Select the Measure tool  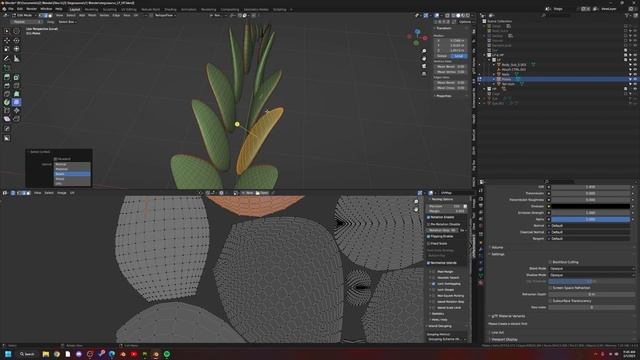tap(16, 58)
